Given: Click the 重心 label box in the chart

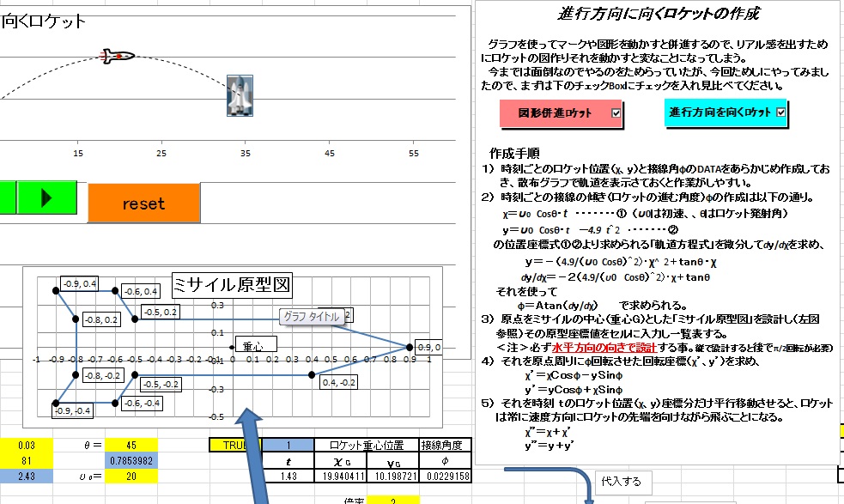Looking at the screenshot, I should (256, 346).
